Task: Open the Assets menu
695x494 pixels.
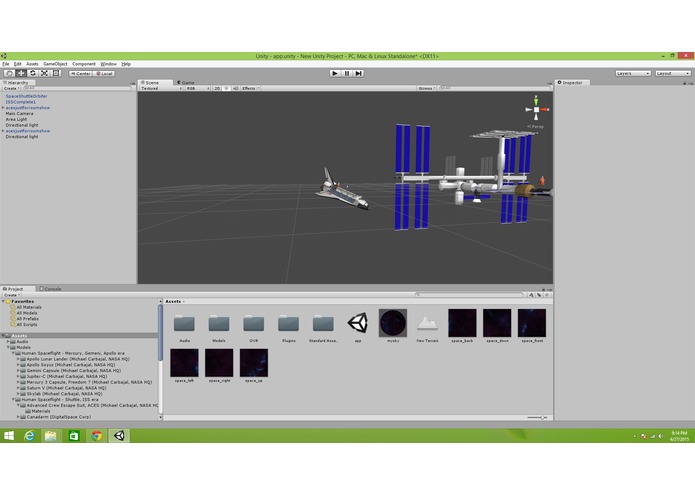Action: pyautogui.click(x=32, y=64)
